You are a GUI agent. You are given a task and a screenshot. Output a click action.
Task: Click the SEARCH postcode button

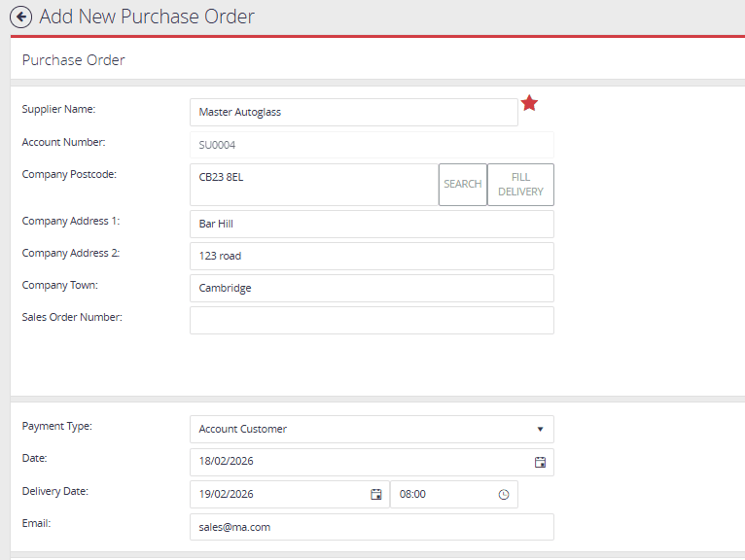463,185
